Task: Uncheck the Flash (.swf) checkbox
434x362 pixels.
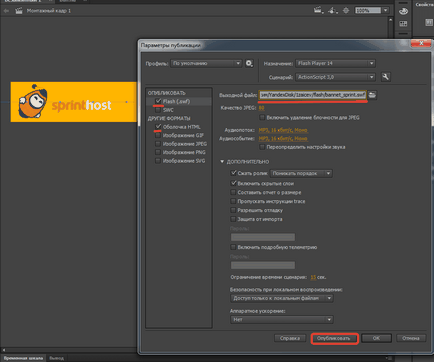Action: pos(158,101)
